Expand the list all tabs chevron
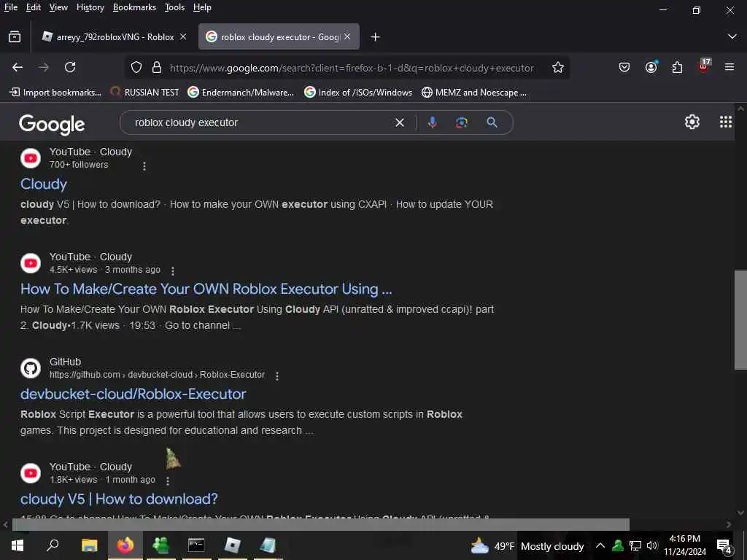The height and width of the screenshot is (560, 747). (732, 36)
